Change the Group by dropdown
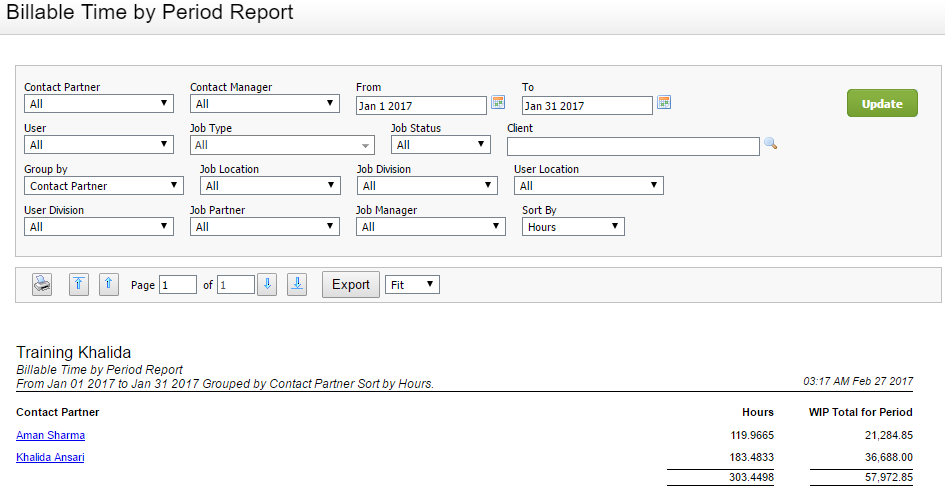The height and width of the screenshot is (486, 945). [x=104, y=186]
